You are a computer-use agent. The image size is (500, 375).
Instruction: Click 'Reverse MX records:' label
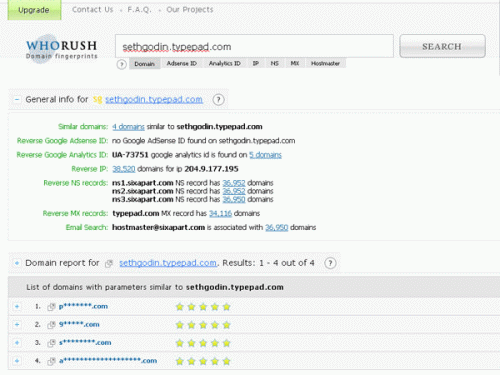(x=75, y=213)
